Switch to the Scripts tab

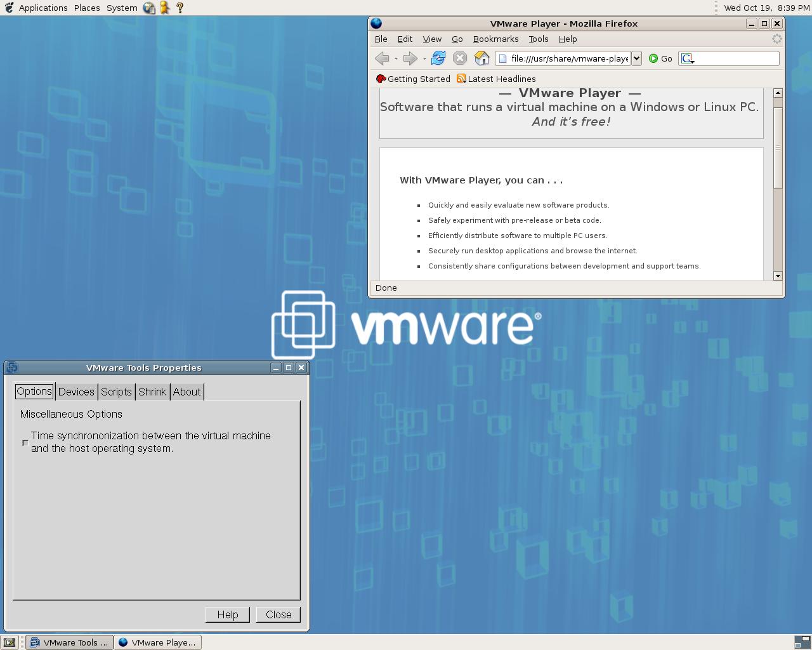tap(117, 392)
